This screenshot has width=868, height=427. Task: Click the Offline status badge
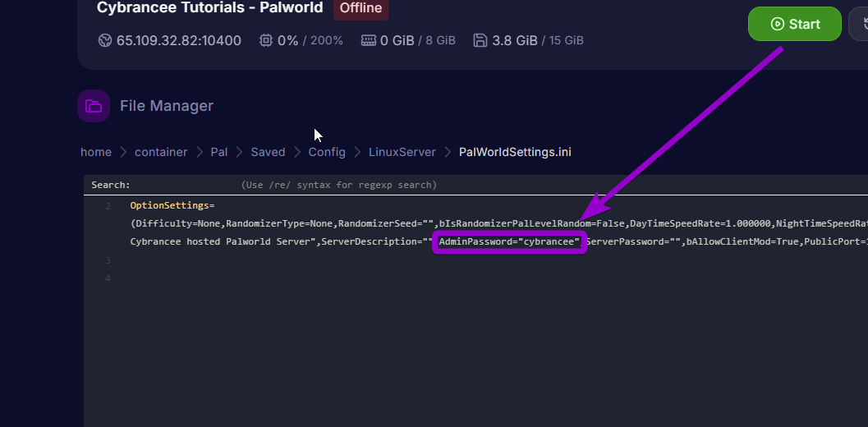(x=361, y=8)
